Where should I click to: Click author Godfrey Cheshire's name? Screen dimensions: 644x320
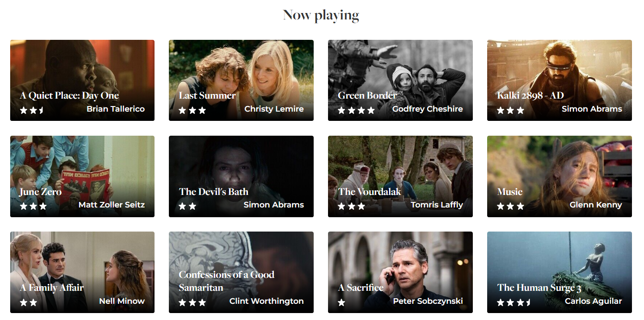coord(427,109)
